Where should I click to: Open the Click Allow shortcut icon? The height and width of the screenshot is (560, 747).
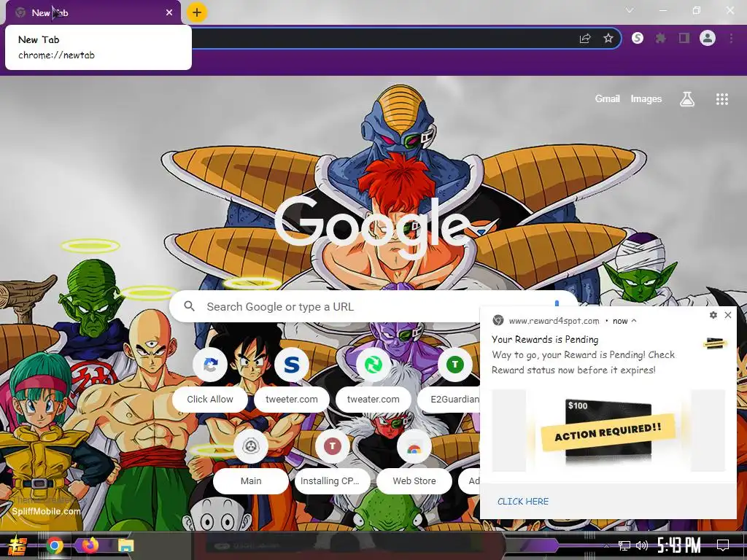[x=210, y=365]
